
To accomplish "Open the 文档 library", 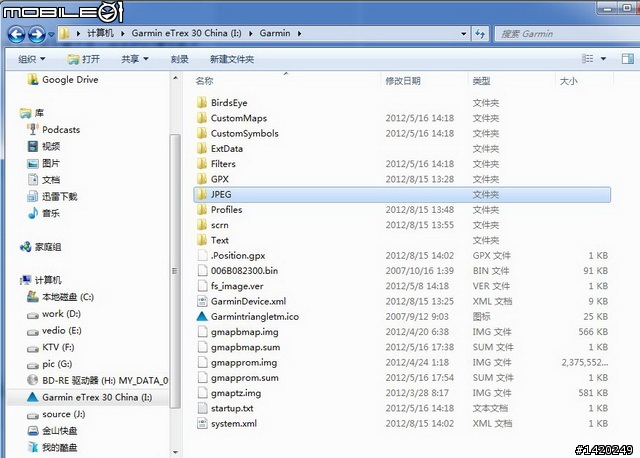I will pyautogui.click(x=44, y=180).
